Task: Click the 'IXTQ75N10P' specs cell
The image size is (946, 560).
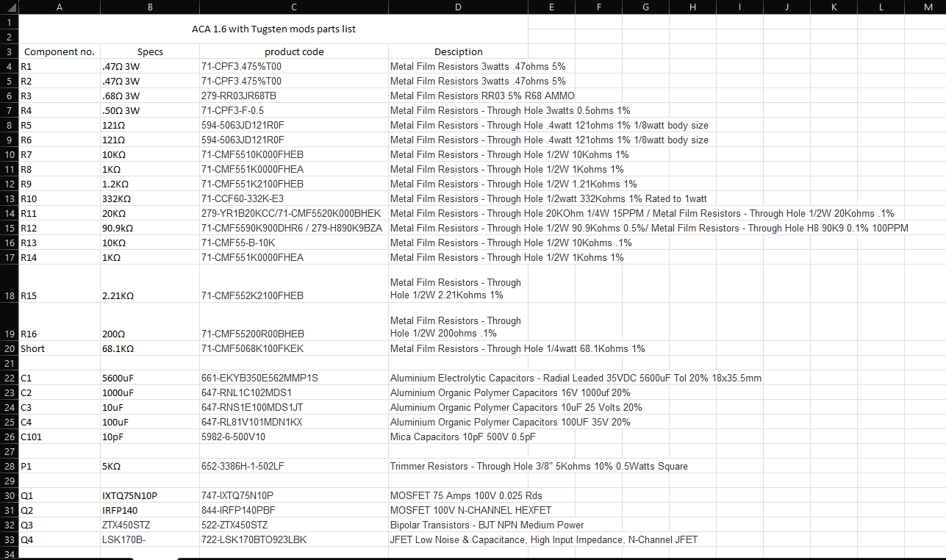Action: pos(150,495)
